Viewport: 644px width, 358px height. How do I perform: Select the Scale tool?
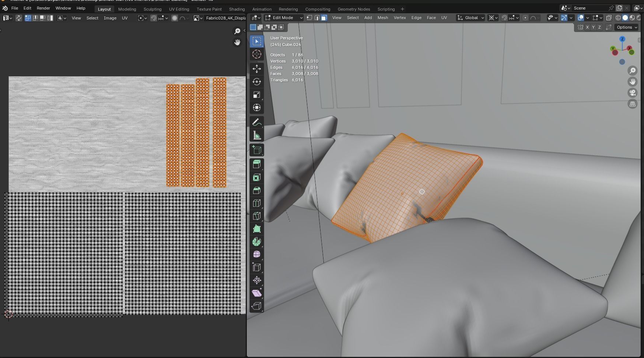pyautogui.click(x=257, y=95)
